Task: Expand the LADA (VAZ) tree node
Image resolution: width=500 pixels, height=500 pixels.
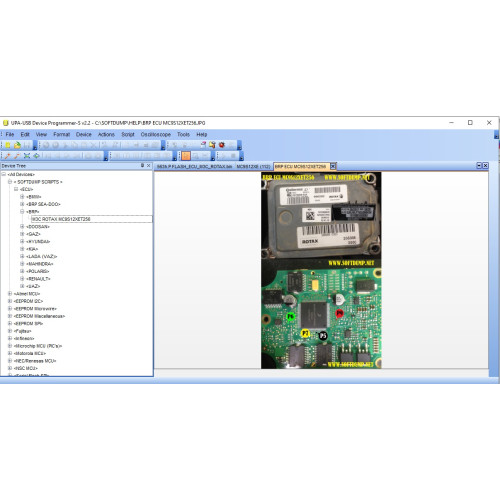Action: point(22,256)
